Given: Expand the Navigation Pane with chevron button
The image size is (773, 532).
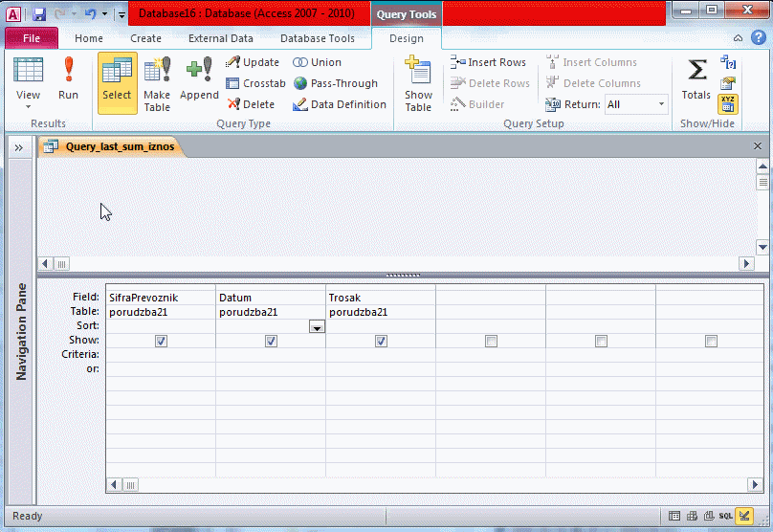Looking at the screenshot, I should (18, 146).
